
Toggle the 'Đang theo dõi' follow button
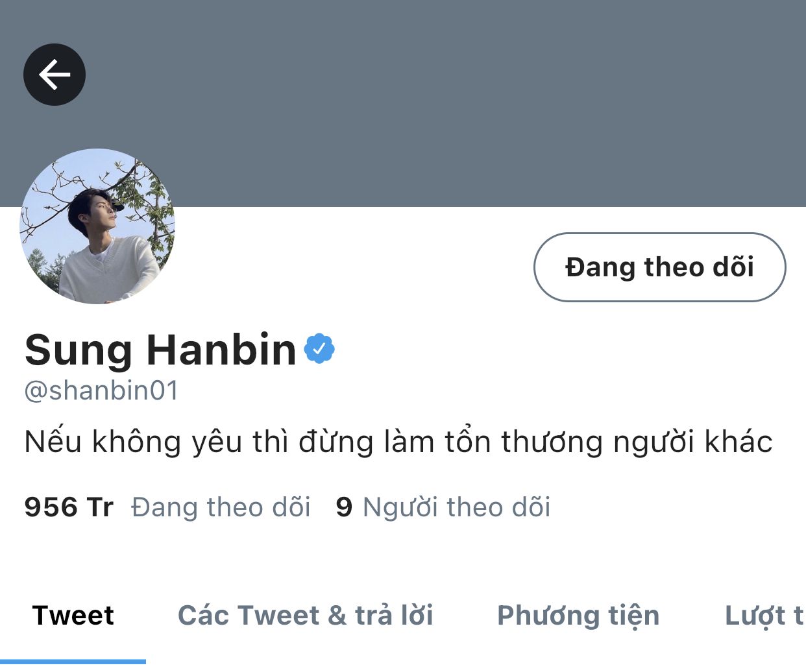pos(659,267)
